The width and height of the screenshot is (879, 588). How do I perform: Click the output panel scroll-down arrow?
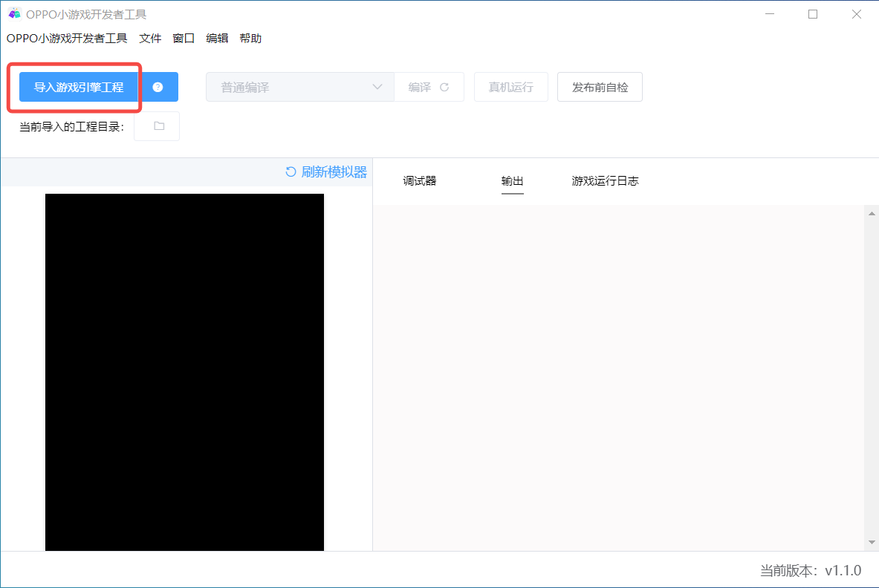coord(872,543)
